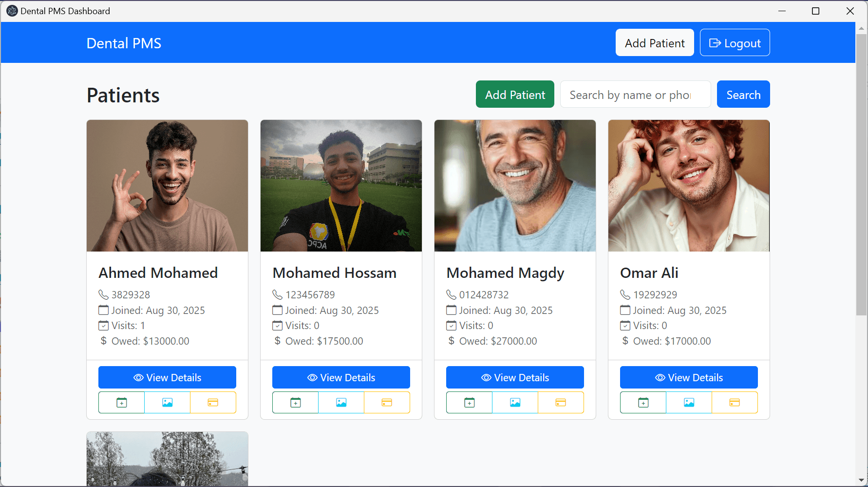This screenshot has width=868, height=487.
Task: Click Mohamed Magdy's payment card icon
Action: pyautogui.click(x=561, y=403)
